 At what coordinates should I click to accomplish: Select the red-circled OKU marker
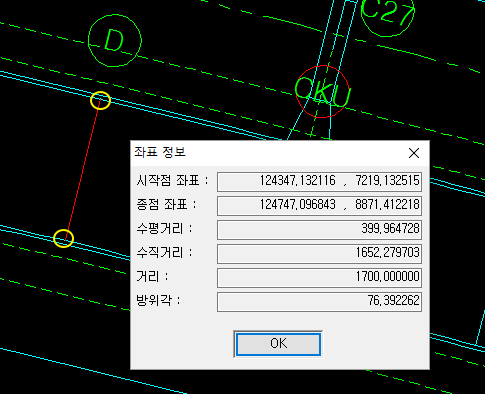tap(322, 91)
